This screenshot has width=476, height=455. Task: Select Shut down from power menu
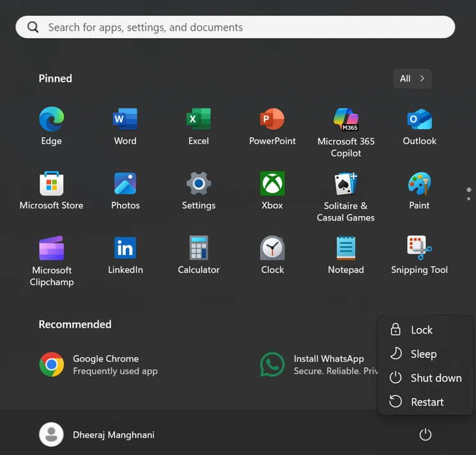(x=435, y=378)
